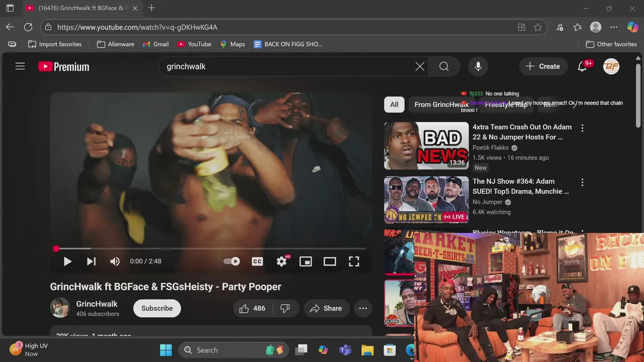The width and height of the screenshot is (644, 362).
Task: Open the NJ Show #364 live thumbnail
Action: point(426,200)
